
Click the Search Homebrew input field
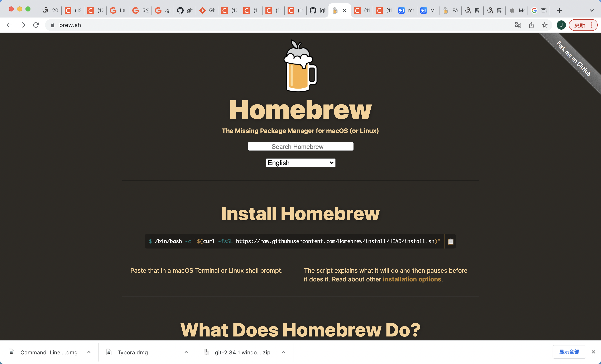click(300, 146)
